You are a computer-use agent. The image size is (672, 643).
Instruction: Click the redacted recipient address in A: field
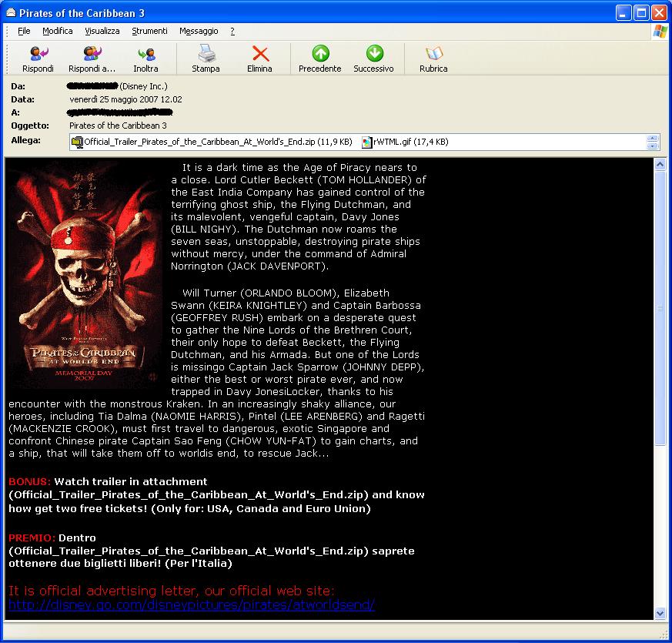tap(120, 112)
